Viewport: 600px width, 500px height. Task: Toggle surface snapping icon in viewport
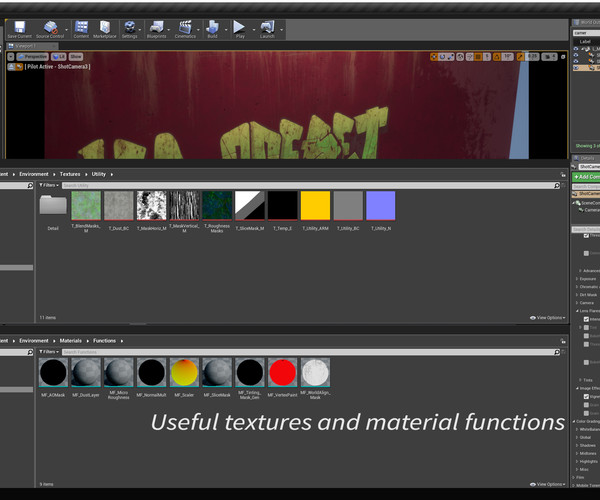point(470,57)
